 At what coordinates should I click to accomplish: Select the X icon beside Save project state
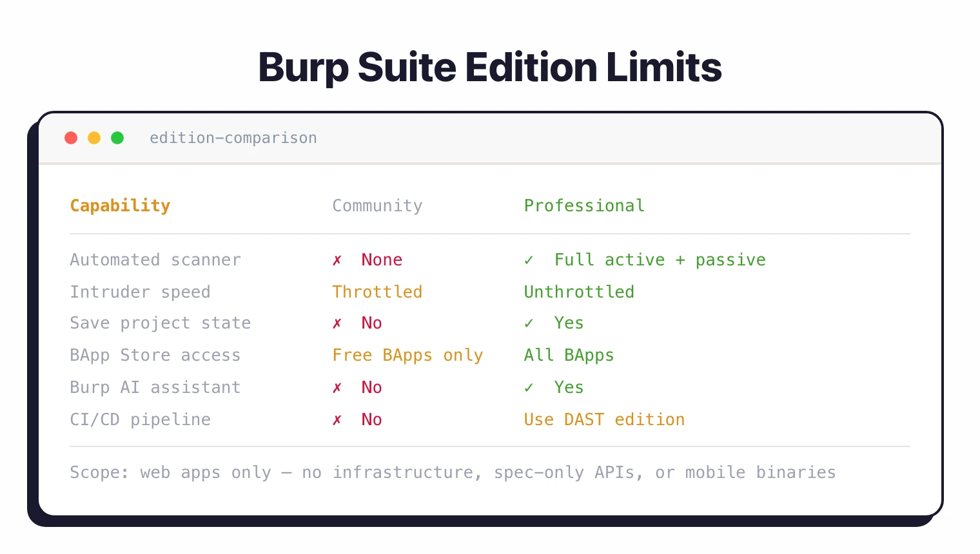337,323
